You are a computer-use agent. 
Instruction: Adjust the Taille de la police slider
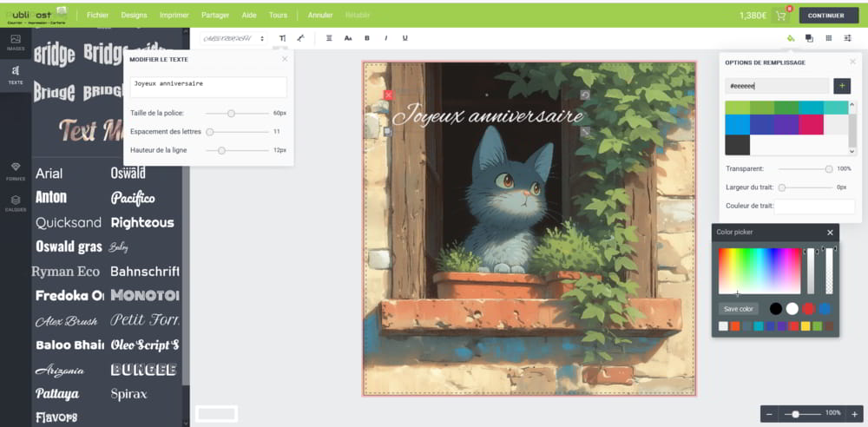pyautogui.click(x=231, y=113)
